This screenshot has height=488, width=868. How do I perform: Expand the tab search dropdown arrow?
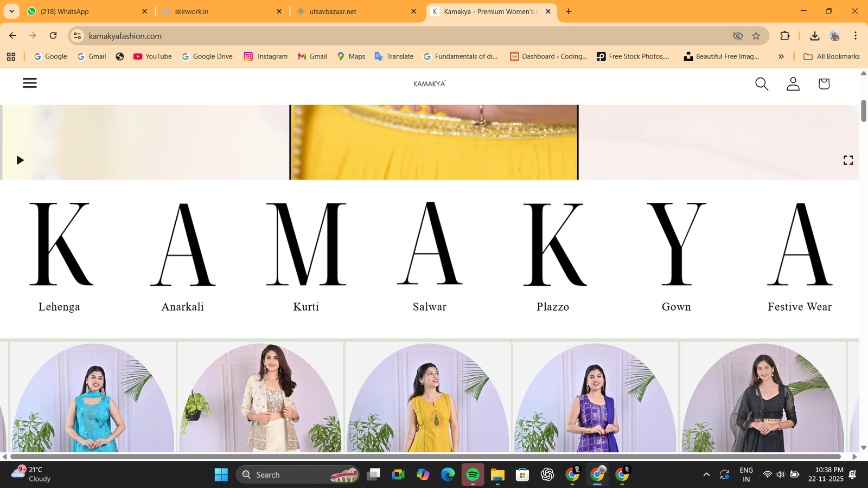11,11
